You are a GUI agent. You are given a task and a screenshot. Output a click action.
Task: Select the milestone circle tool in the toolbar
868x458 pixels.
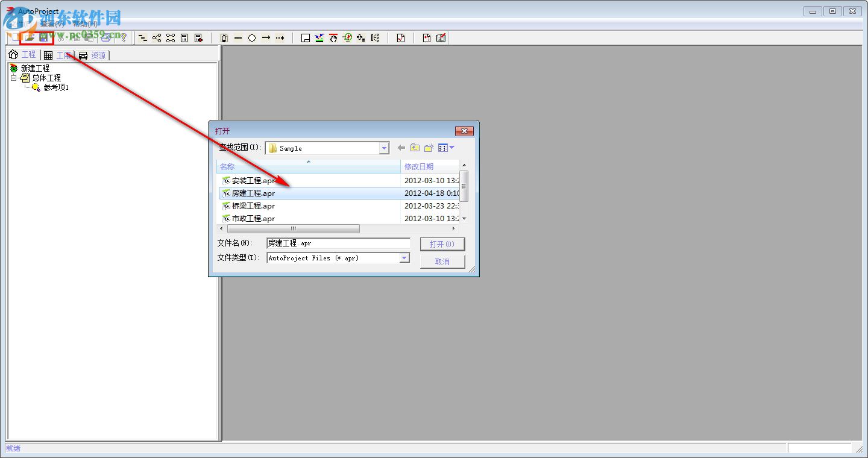pyautogui.click(x=251, y=38)
